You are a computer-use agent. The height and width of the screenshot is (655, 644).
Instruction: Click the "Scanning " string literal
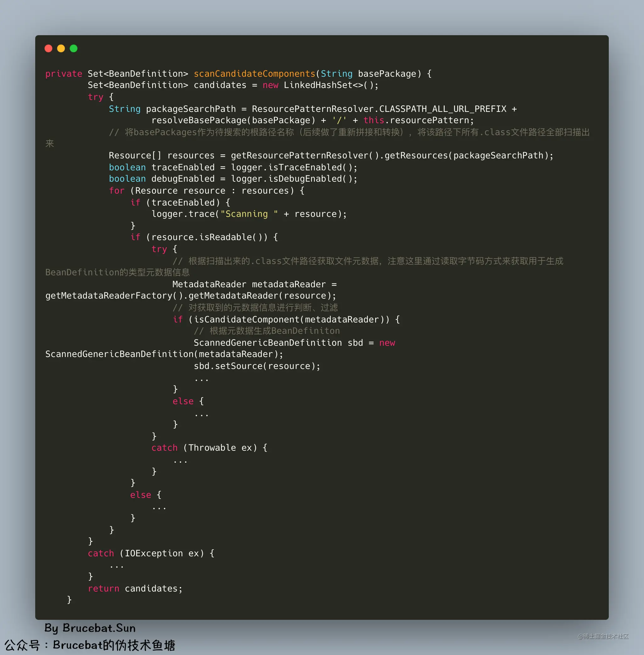pos(249,214)
